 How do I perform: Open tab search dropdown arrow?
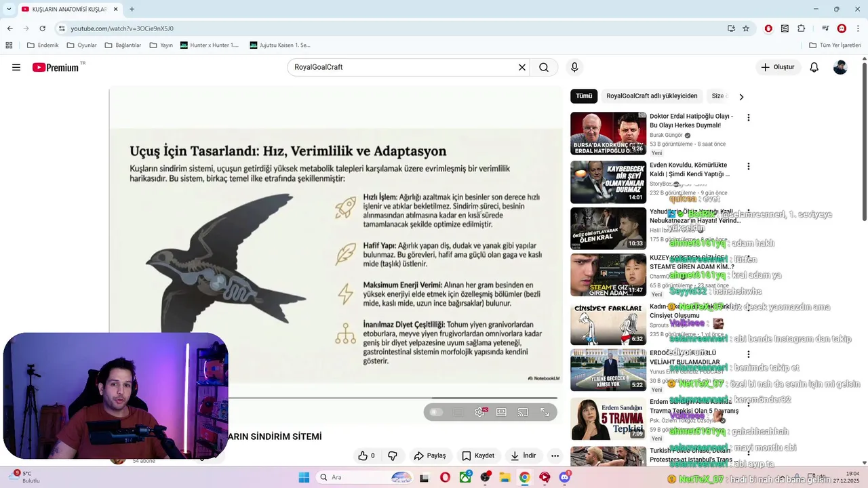(x=9, y=9)
